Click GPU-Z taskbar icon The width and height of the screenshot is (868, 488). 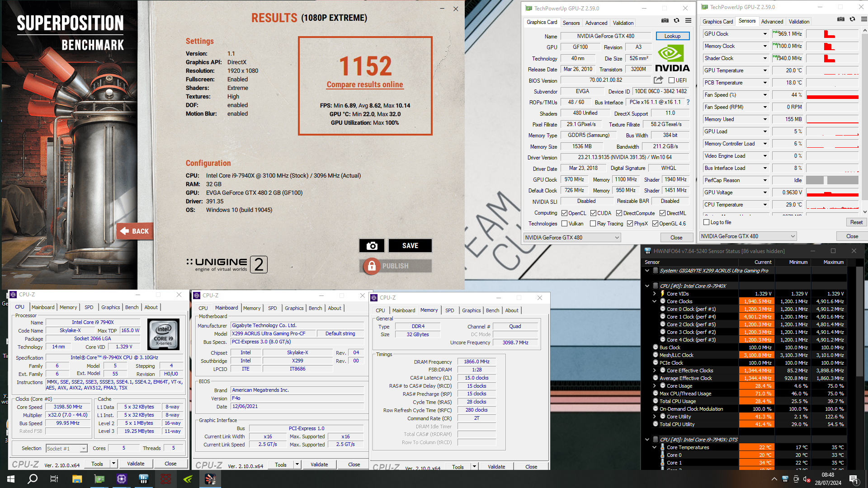[99, 479]
